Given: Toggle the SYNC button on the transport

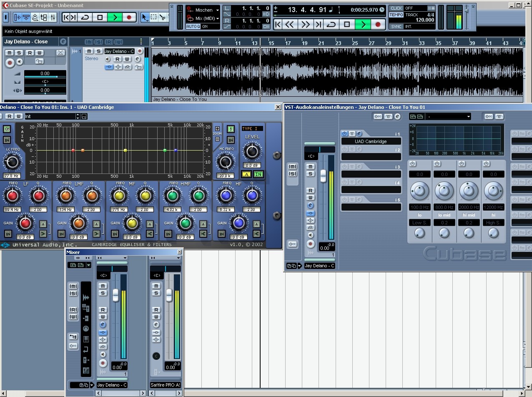Looking at the screenshot, I should tap(396, 27).
